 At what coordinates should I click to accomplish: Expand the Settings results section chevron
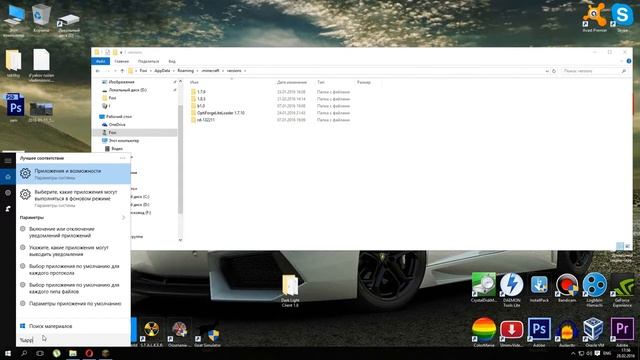(x=123, y=218)
